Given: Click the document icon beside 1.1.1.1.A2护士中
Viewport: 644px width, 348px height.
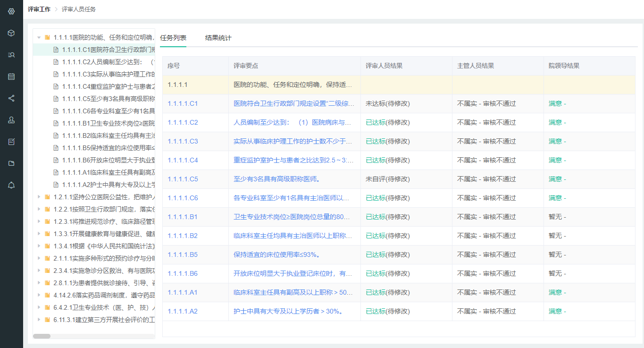Looking at the screenshot, I should coord(56,185).
